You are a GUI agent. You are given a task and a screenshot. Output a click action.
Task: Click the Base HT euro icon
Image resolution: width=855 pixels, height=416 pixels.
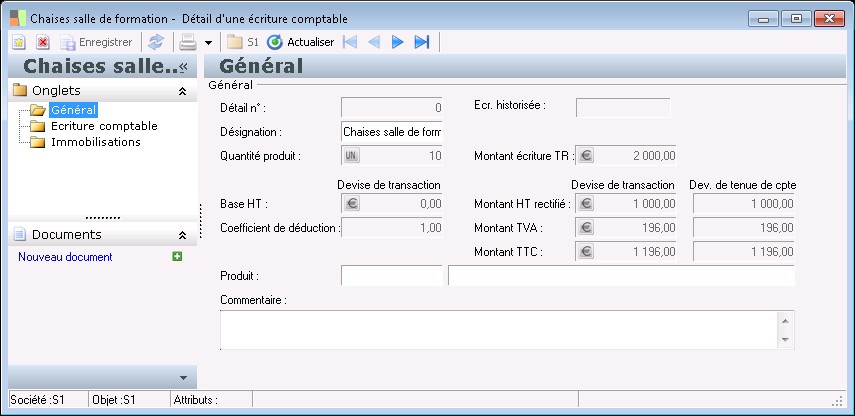[352, 204]
